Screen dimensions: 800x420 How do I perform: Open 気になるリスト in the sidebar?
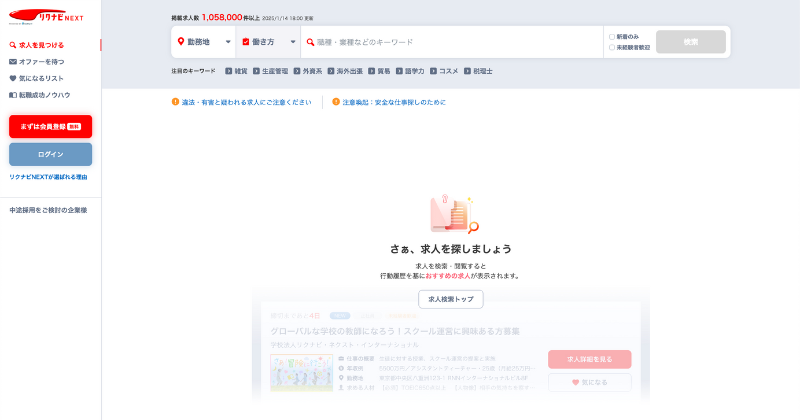(36, 78)
